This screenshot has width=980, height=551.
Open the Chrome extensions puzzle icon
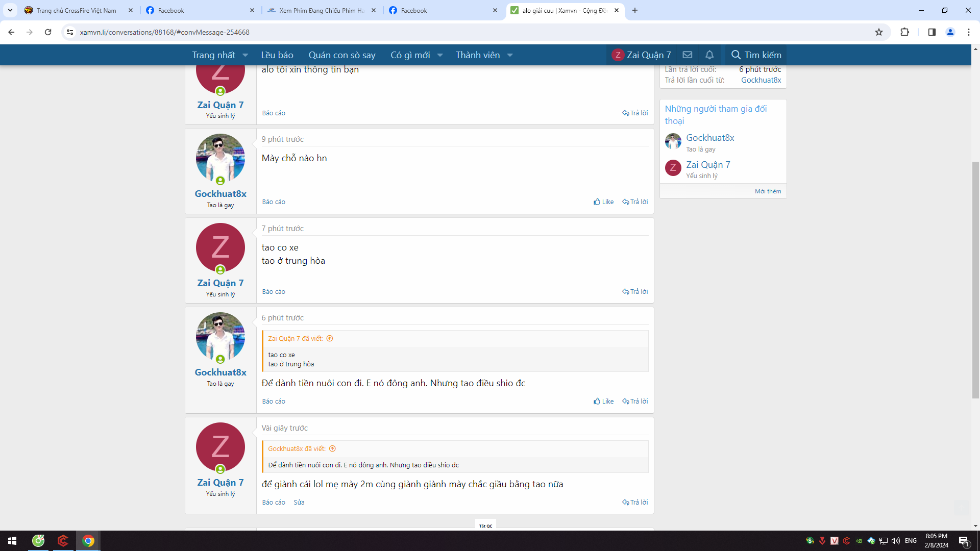click(904, 32)
